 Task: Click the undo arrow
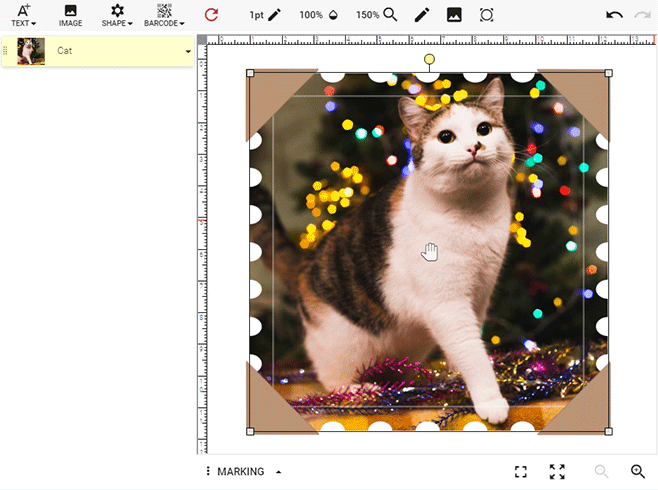click(x=614, y=15)
